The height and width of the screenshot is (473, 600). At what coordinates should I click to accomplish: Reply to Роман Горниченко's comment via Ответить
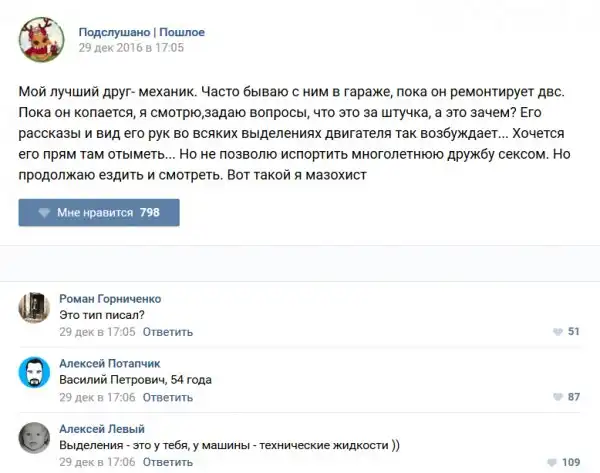tap(168, 331)
